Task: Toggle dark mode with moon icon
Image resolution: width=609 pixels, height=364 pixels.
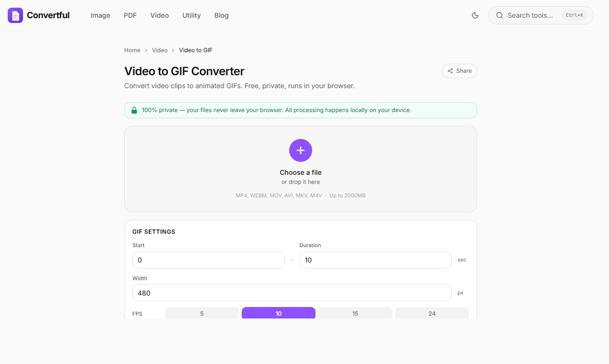Action: tap(475, 15)
